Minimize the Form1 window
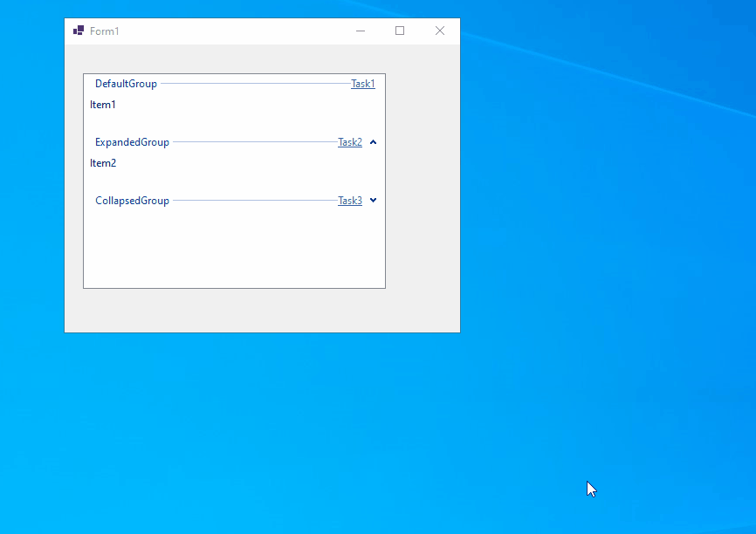Screen dimensions: 756x534 pos(361,31)
